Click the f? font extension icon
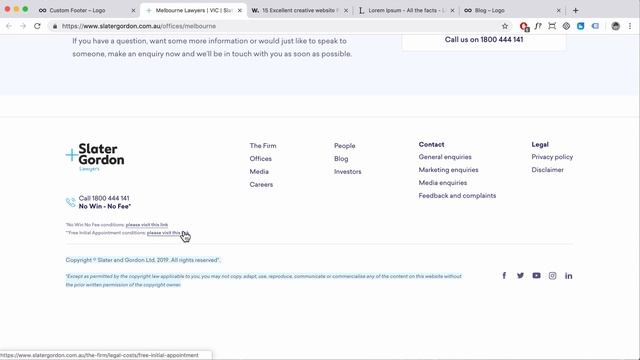640x360 pixels. (538, 26)
